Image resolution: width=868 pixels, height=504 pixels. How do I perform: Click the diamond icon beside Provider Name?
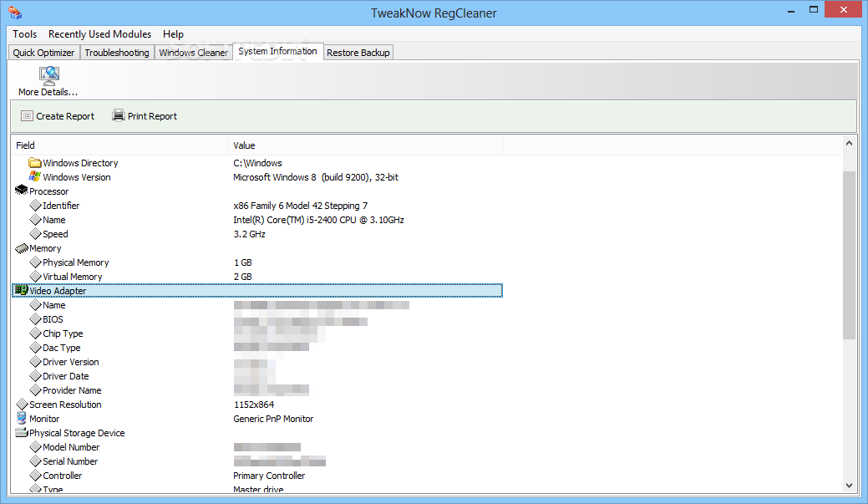tap(35, 389)
